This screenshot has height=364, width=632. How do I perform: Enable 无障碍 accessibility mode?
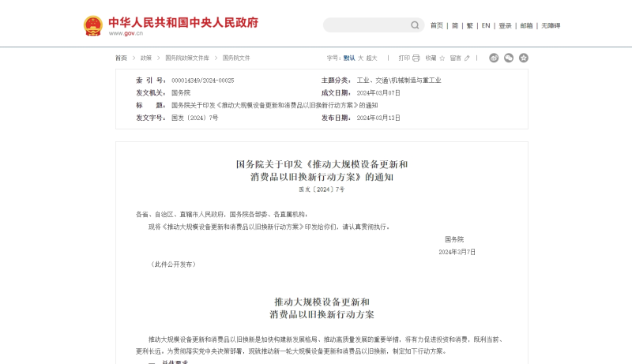tap(551, 25)
